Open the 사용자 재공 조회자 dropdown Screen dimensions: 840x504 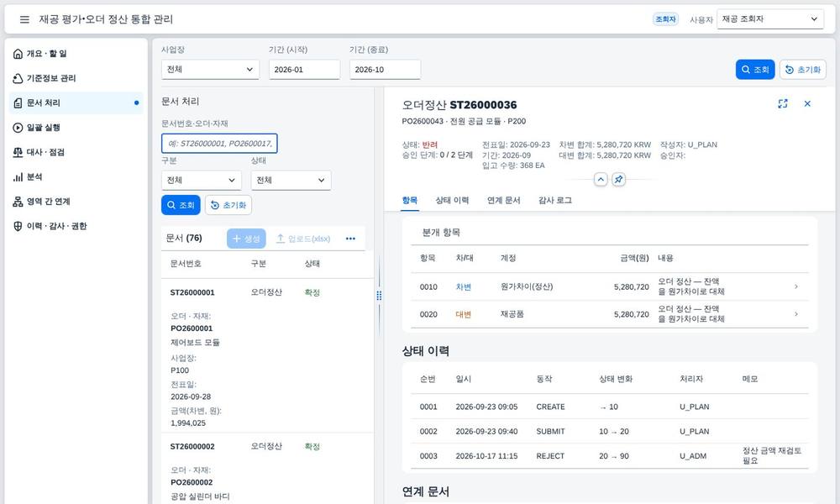[769, 19]
